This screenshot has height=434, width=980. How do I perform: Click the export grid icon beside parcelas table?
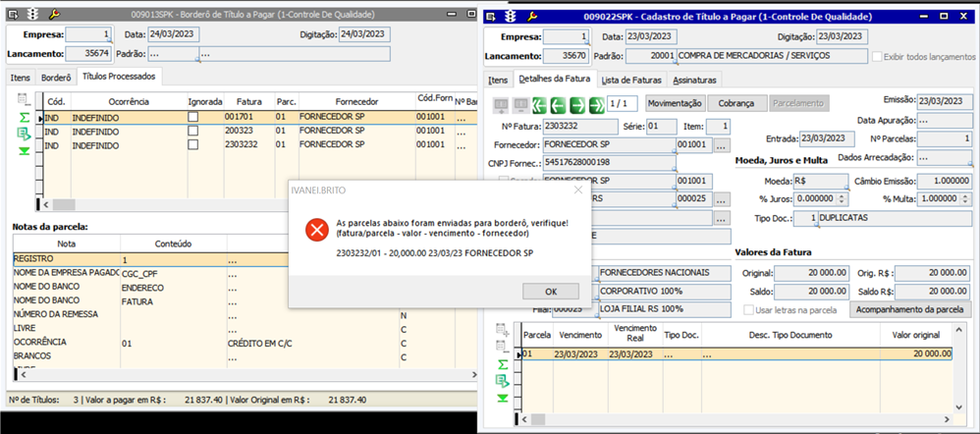click(503, 380)
